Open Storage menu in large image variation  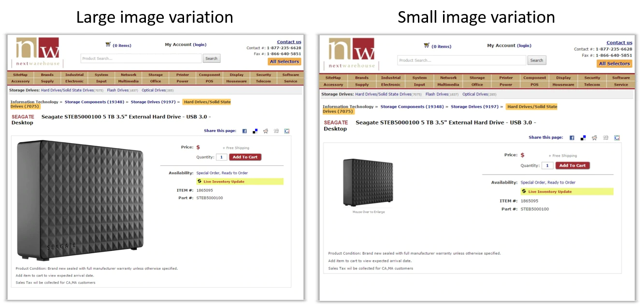coord(156,75)
